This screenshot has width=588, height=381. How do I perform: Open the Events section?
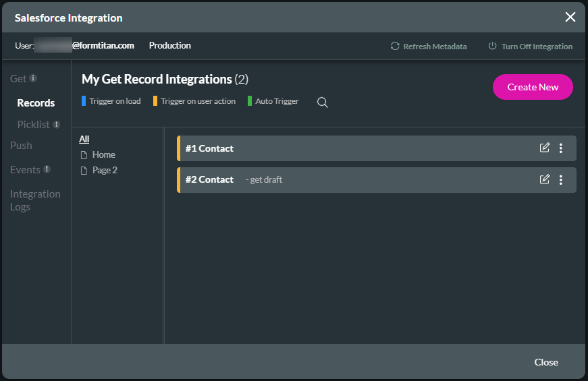[x=25, y=170]
